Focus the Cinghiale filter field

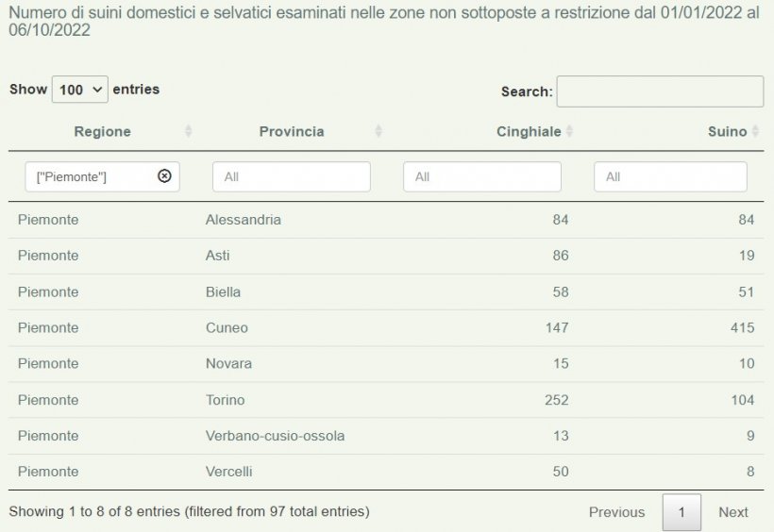(x=481, y=176)
